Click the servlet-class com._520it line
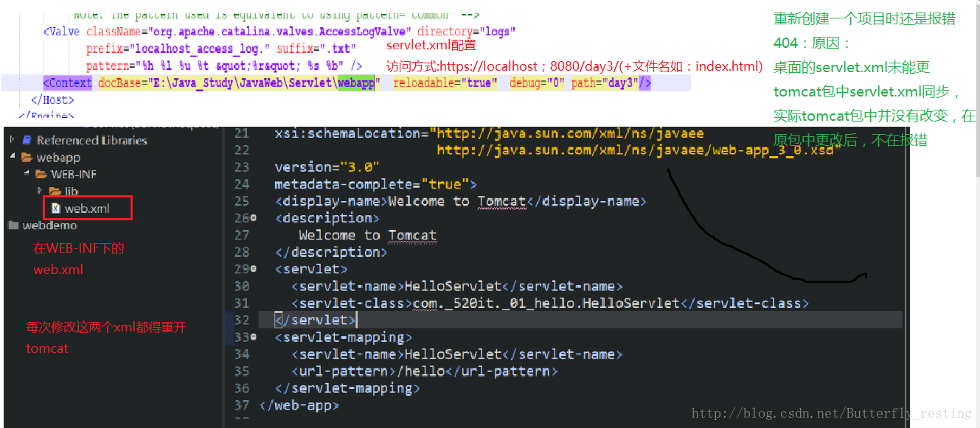980x428 pixels. point(550,303)
